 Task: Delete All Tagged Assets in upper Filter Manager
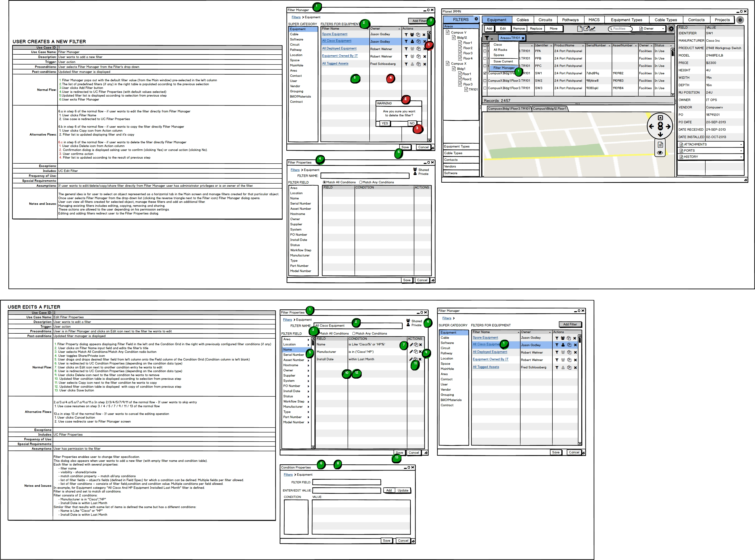pos(425,64)
